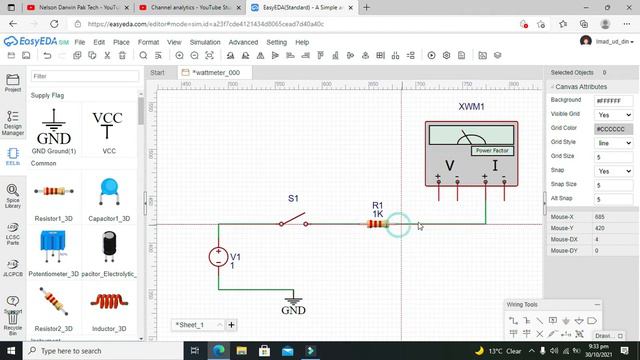640x360 pixels.
Task: Place the VCC supply flag from library
Action: point(108,131)
